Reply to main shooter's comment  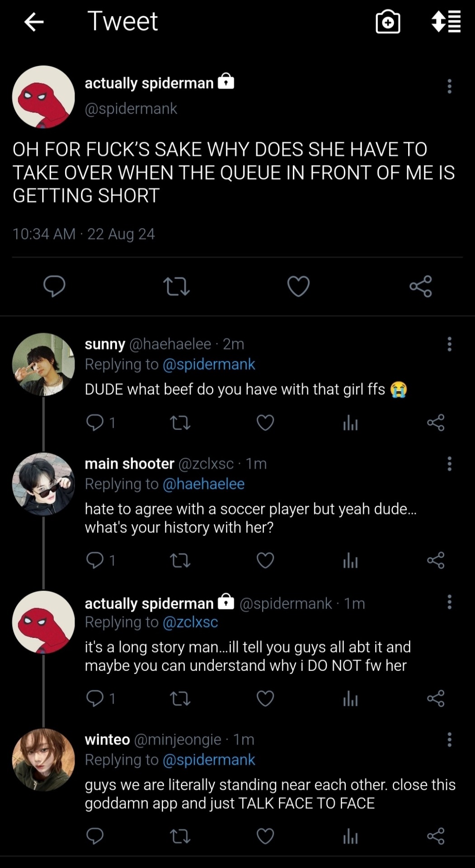[95, 561]
